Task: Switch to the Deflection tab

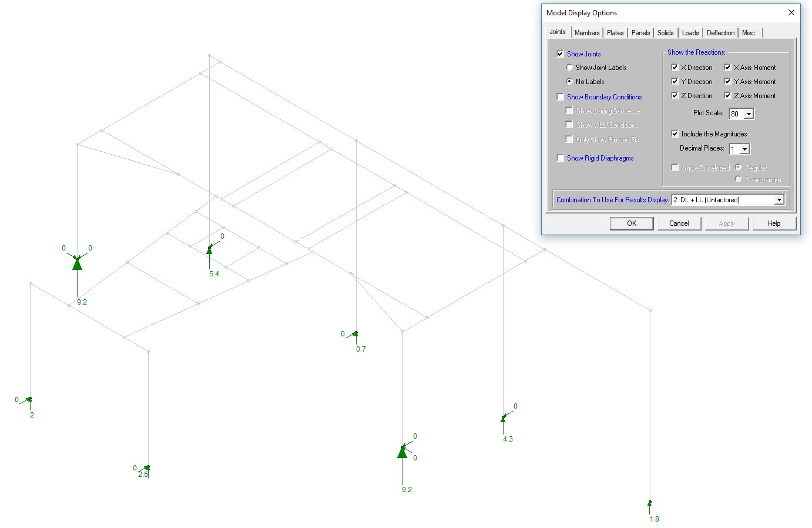Action: click(720, 33)
